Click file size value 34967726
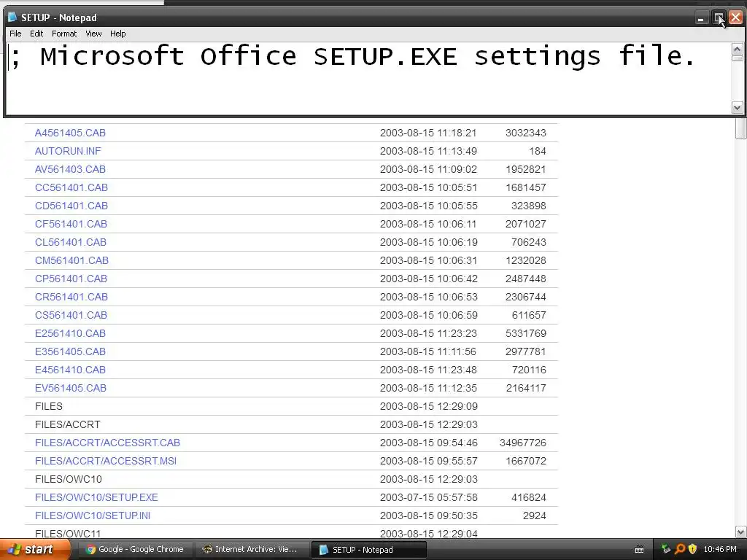 [522, 443]
